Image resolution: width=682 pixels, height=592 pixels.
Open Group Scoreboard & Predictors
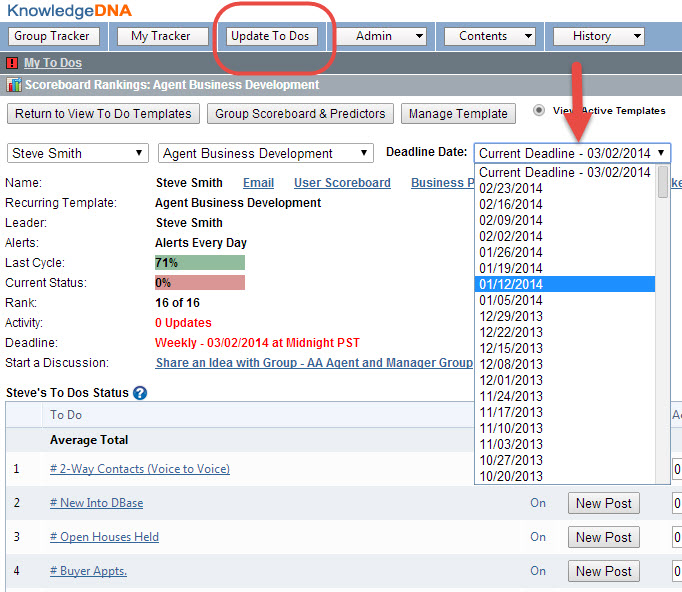[301, 114]
